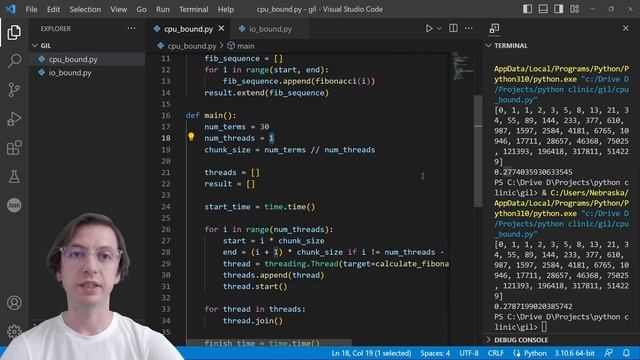Open the Accounts menu icon
The image size is (640, 360).
pos(14,303)
